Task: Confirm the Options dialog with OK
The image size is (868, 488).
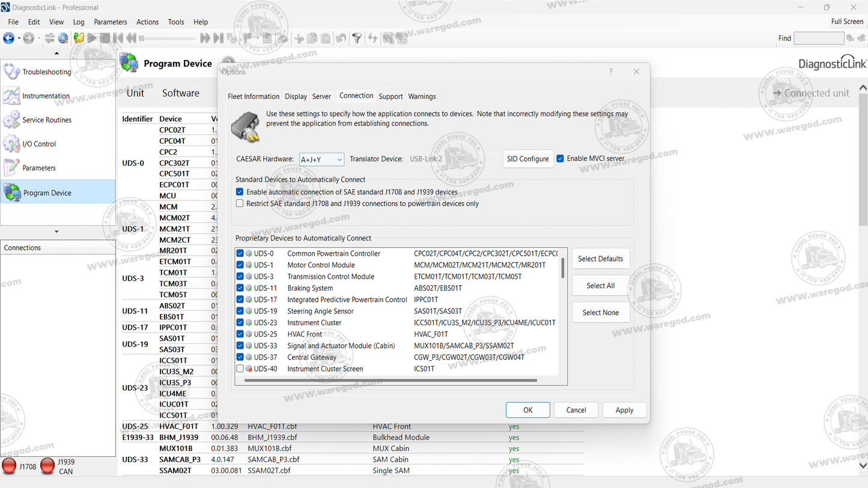Action: coord(528,410)
